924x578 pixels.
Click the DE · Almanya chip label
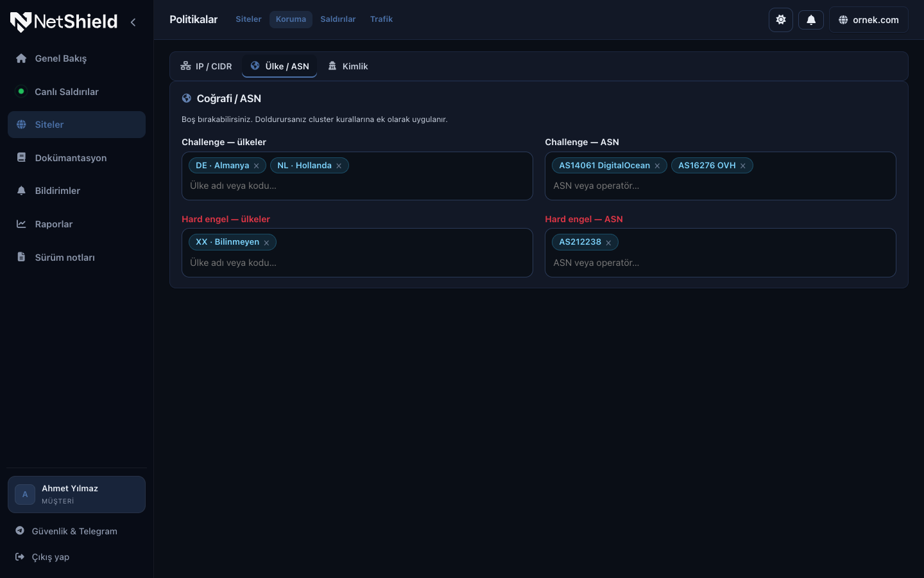223,166
